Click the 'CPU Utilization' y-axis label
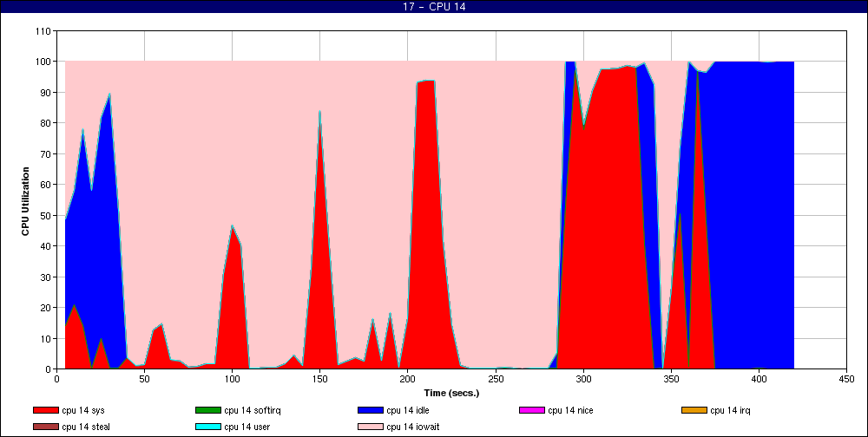 [x=25, y=200]
